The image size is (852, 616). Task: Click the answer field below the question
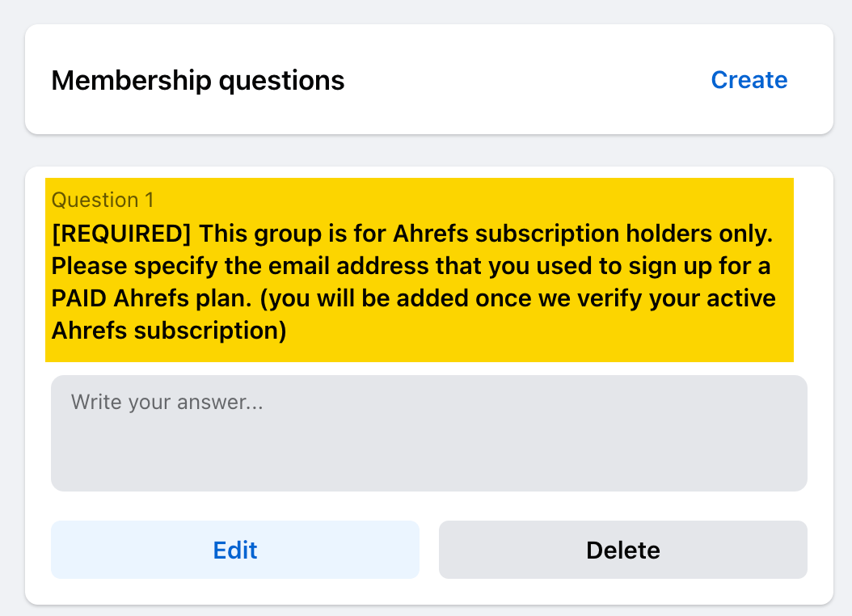[428, 432]
